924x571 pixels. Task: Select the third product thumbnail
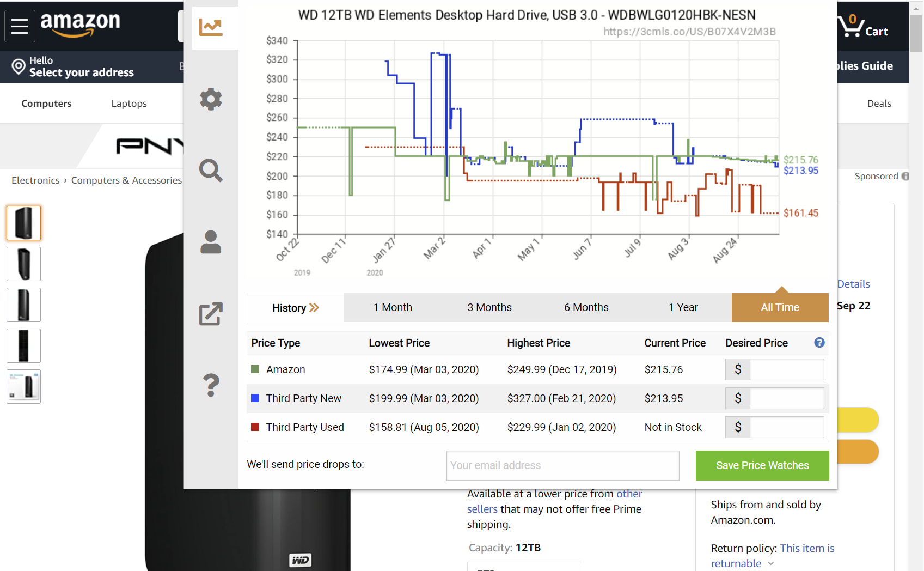pos(23,305)
